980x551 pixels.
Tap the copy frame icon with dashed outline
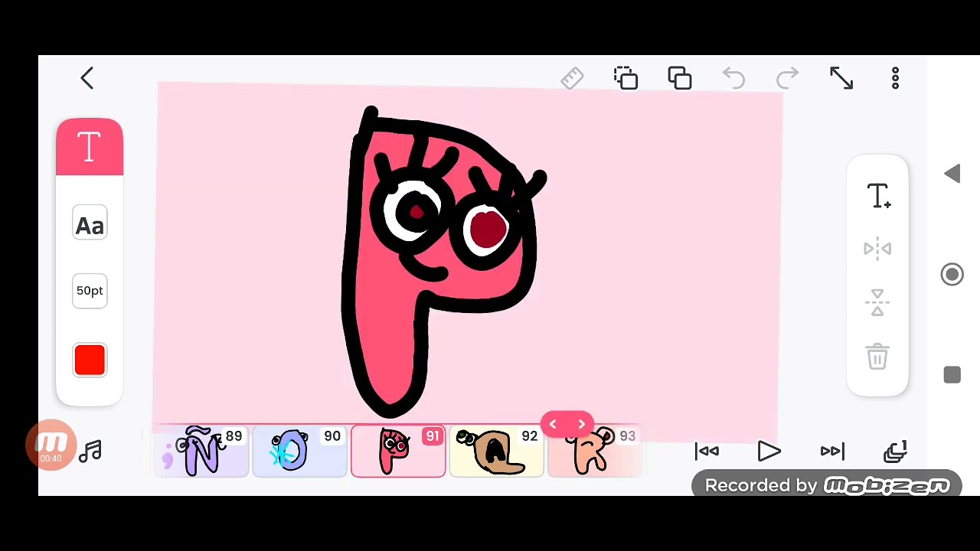click(x=626, y=78)
